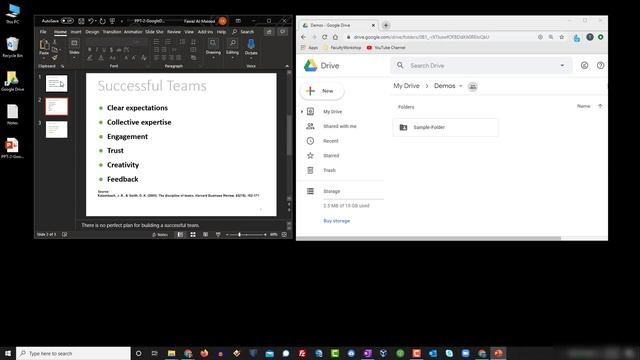Click the Dictate microphone icon

251,44
